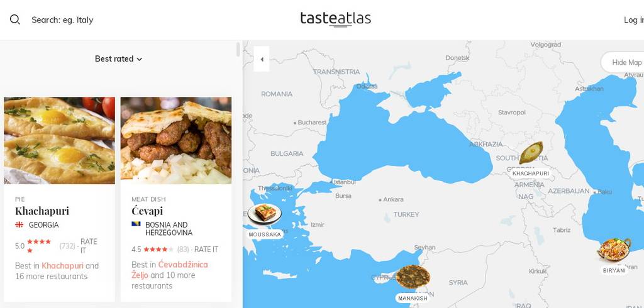Click the search magnifier icon

[x=15, y=19]
